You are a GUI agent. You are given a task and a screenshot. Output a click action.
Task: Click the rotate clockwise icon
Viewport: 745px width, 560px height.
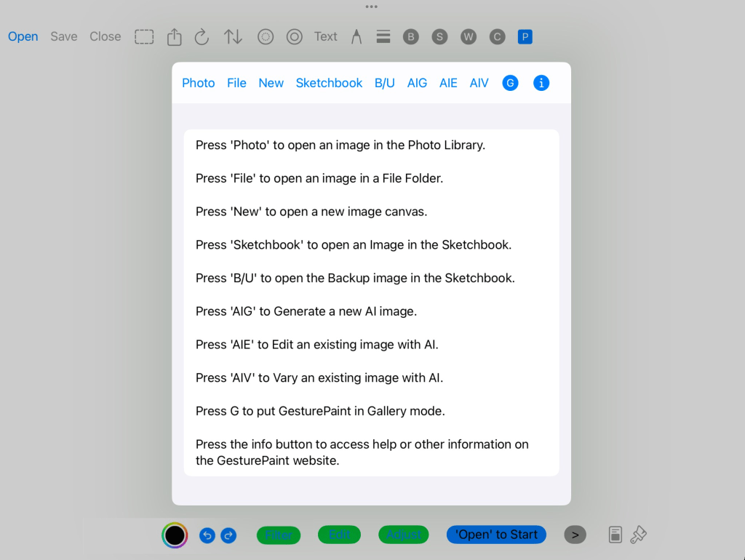[202, 36]
